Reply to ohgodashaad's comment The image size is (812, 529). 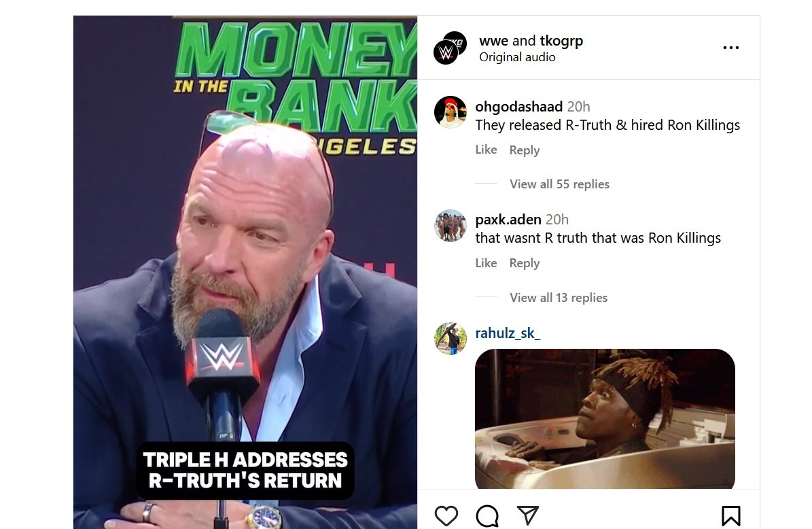coord(524,150)
